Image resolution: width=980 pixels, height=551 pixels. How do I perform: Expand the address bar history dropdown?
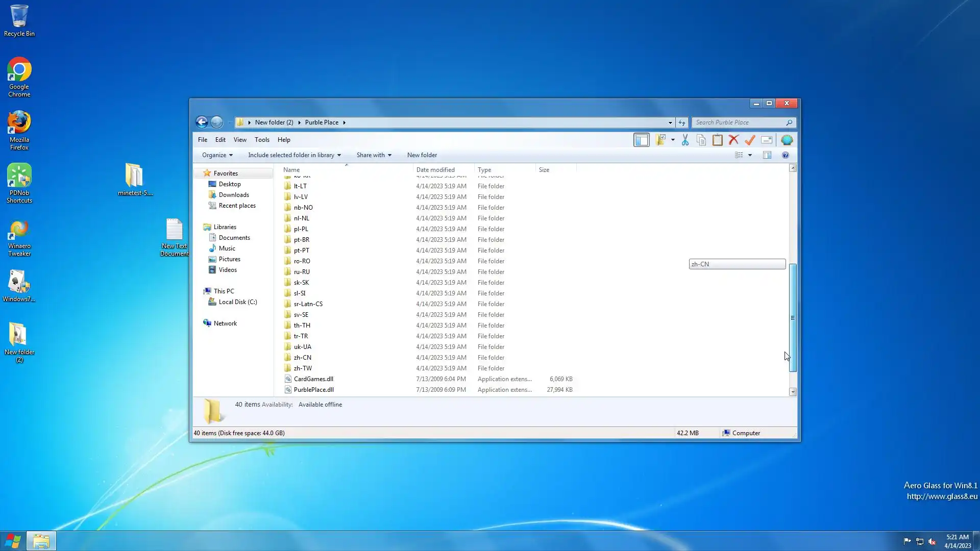(x=670, y=122)
